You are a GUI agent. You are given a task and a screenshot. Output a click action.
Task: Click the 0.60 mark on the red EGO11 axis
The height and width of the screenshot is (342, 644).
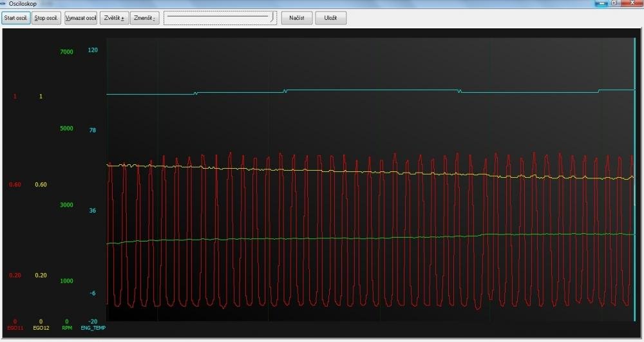15,185
